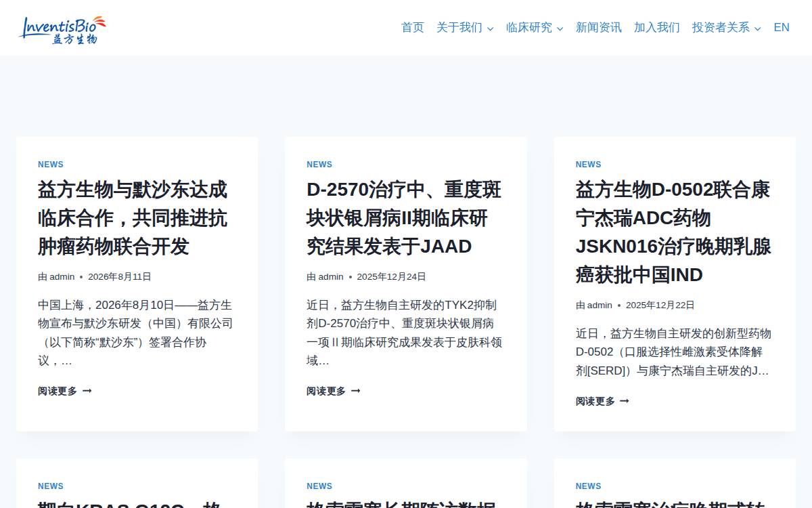Click NEWS tag on D-2570 article card
The height and width of the screenshot is (508, 812).
[319, 165]
